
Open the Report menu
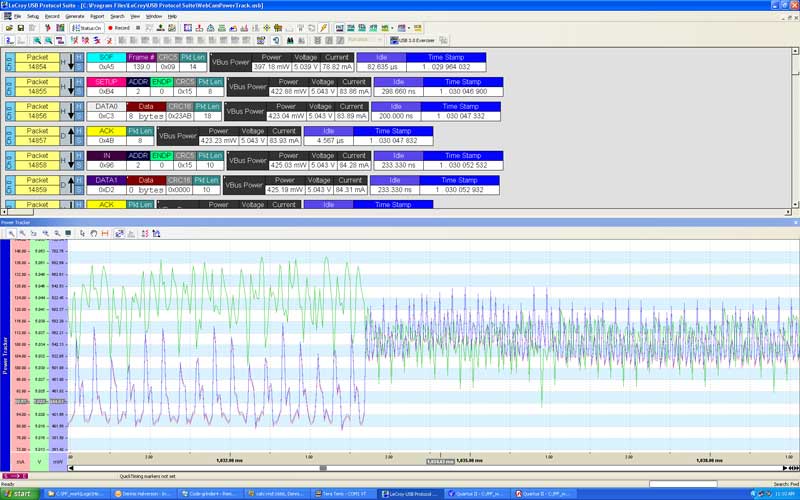pyautogui.click(x=97, y=17)
